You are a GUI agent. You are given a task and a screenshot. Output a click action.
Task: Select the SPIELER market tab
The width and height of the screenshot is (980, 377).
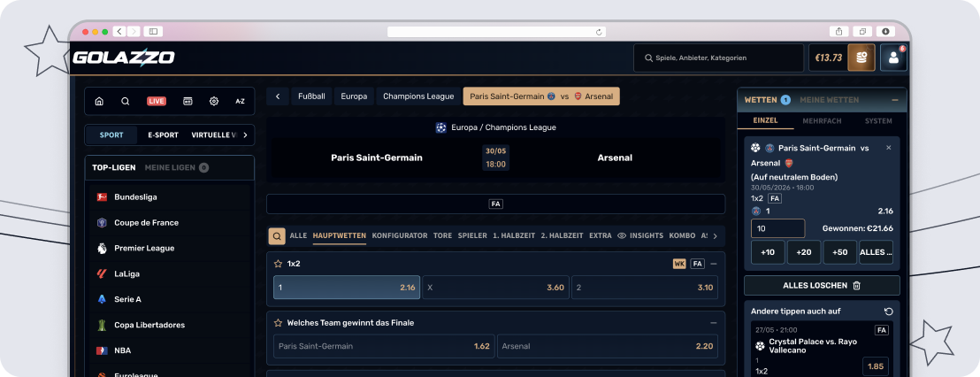[472, 235]
